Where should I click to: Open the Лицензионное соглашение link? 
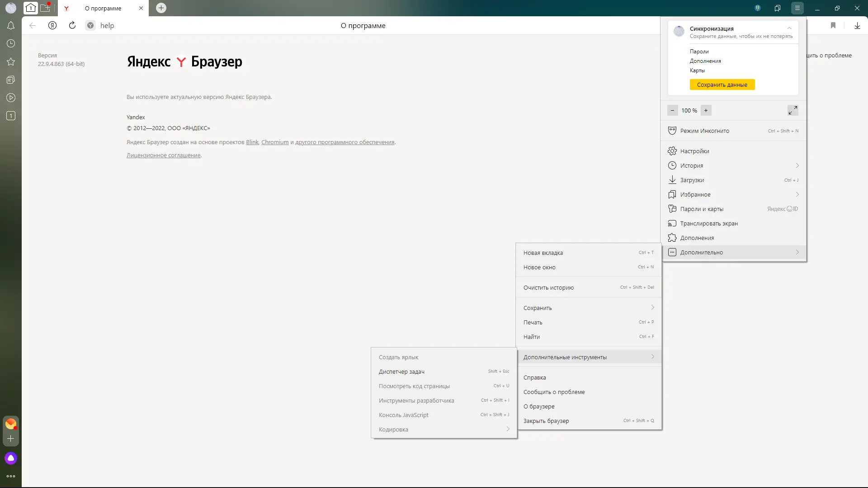pyautogui.click(x=163, y=155)
